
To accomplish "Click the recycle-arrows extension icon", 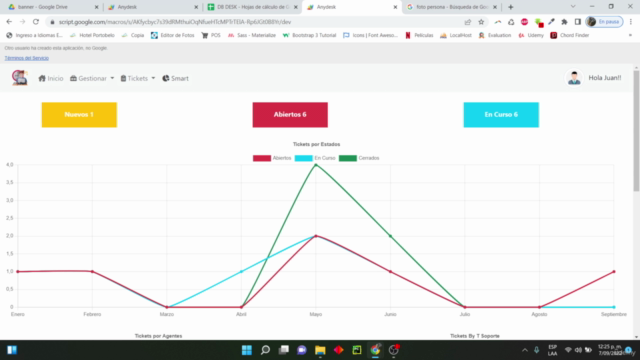I will pyautogui.click(x=511, y=22).
